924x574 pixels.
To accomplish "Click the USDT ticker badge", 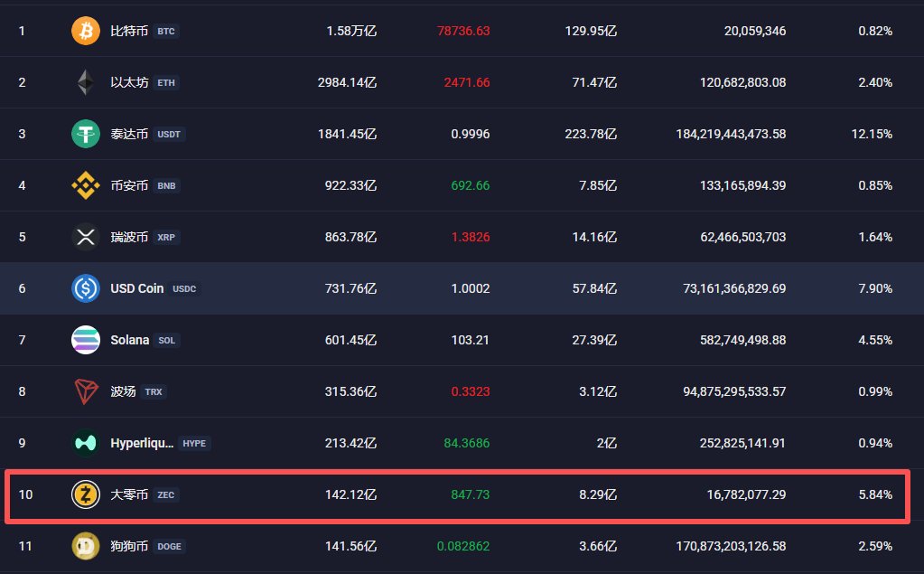I will click(x=169, y=135).
